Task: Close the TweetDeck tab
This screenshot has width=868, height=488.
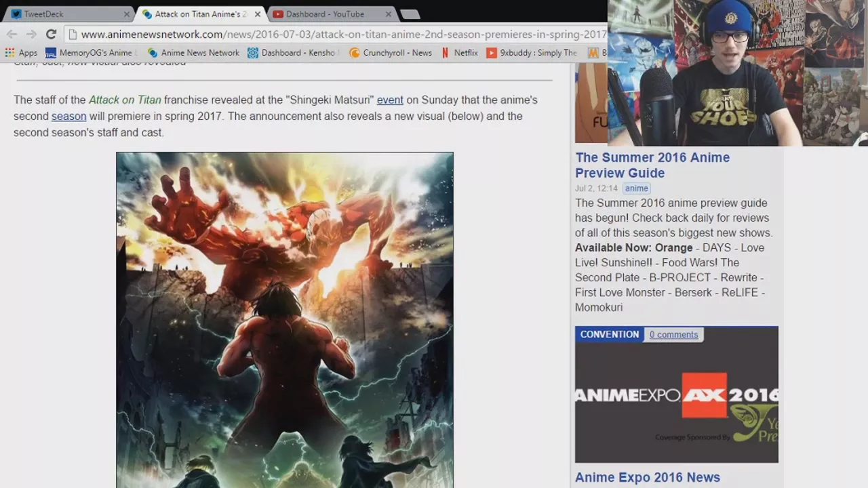Action: point(126,14)
